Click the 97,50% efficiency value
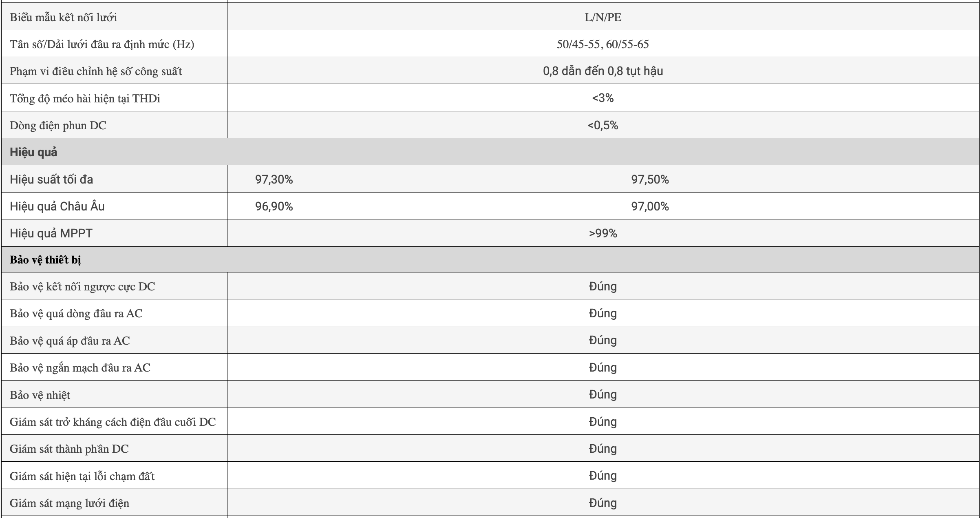Viewport: 980px width, 518px height. tap(650, 179)
